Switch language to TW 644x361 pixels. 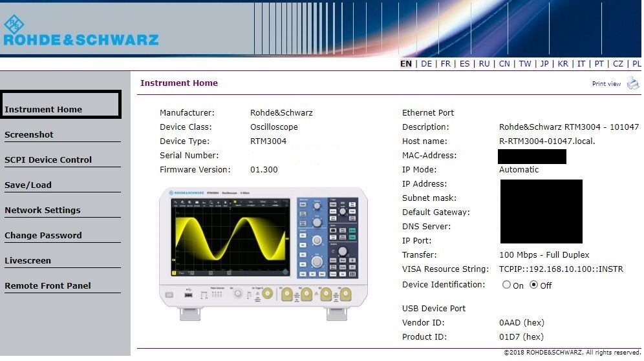[525, 63]
